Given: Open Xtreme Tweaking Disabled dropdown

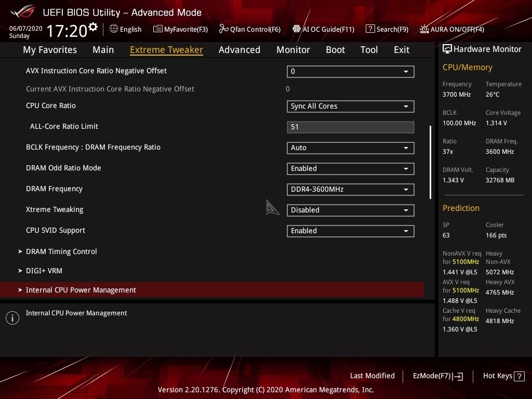Looking at the screenshot, I should coord(351,210).
